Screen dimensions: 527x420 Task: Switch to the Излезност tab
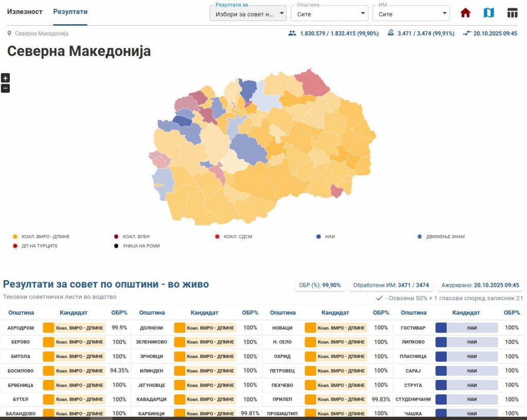click(x=25, y=12)
